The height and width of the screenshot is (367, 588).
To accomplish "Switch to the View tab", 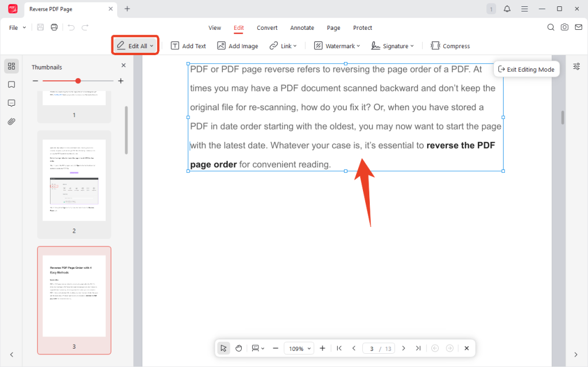I will pyautogui.click(x=215, y=28).
